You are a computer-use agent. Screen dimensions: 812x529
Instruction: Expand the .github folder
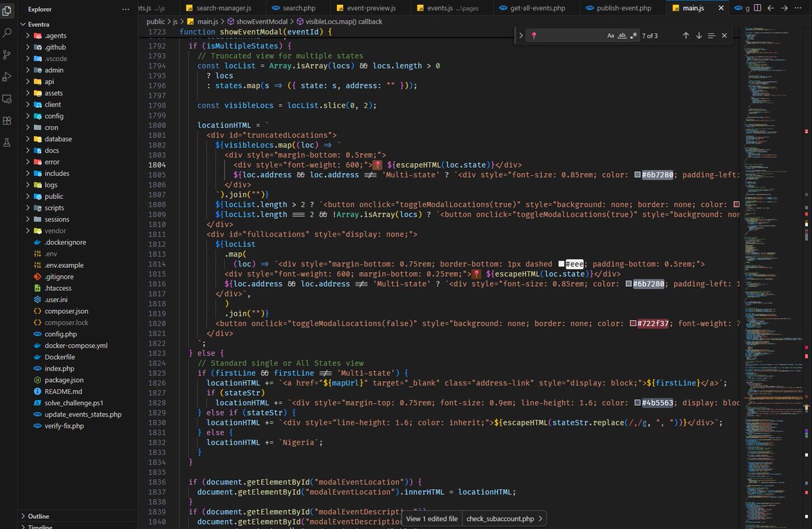(x=28, y=47)
